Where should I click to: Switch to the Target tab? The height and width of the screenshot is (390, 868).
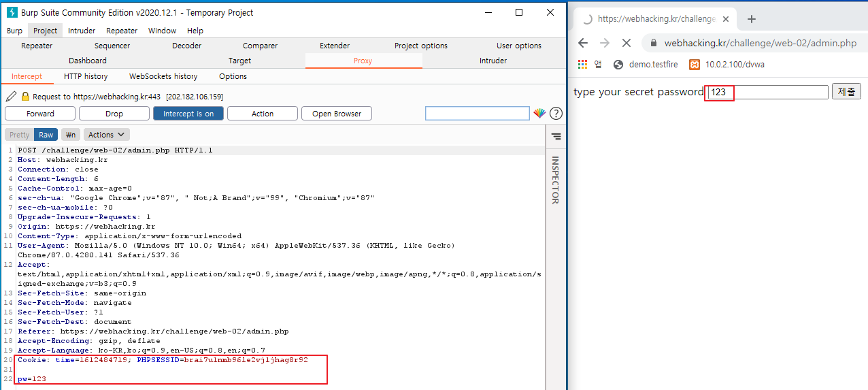click(239, 61)
